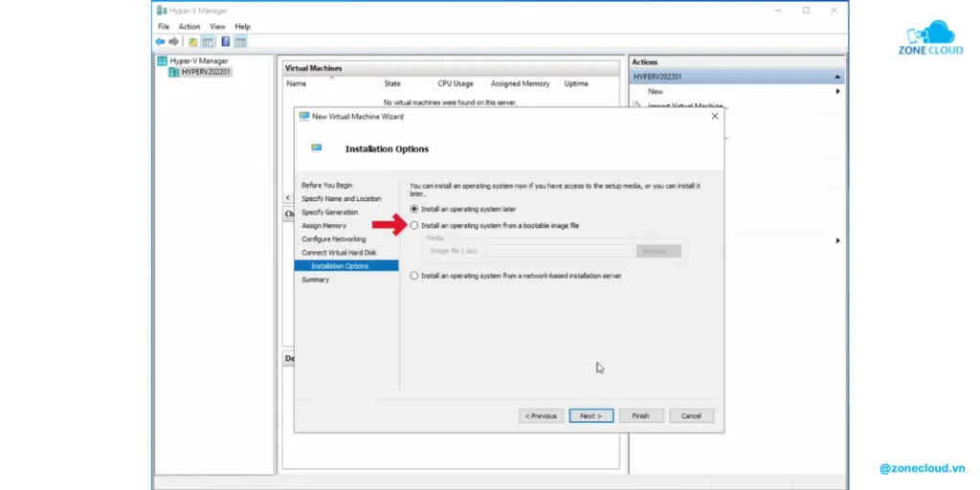Viewport: 980px width, 490px height.
Task: Click the Back arrow in Hyper-V Manager toolbar
Action: [160, 42]
